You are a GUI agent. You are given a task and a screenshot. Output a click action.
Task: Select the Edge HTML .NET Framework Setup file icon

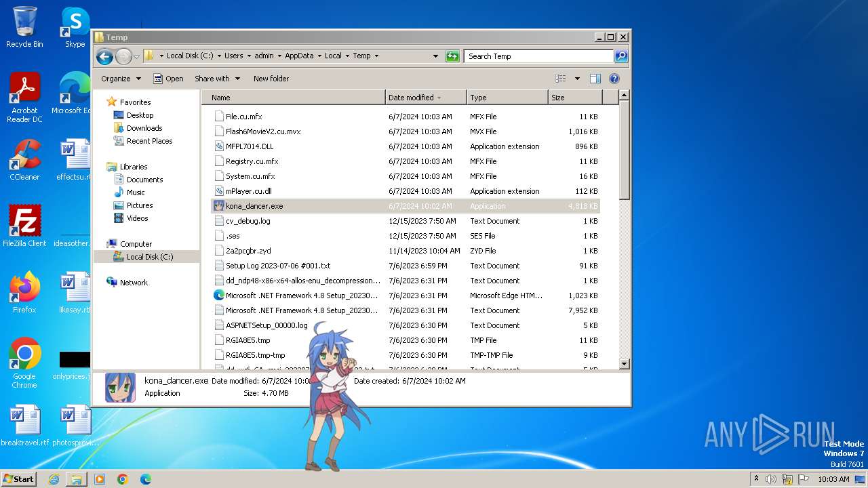(x=219, y=296)
